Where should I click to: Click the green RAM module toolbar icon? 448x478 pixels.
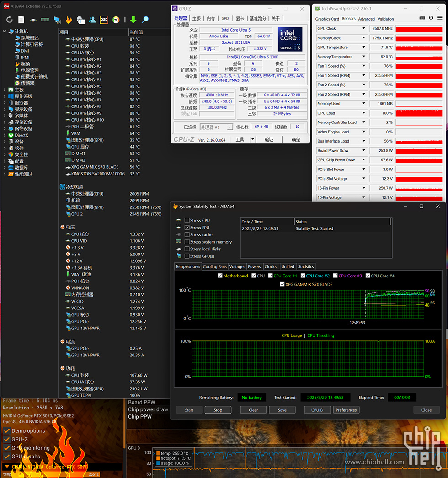(x=45, y=20)
